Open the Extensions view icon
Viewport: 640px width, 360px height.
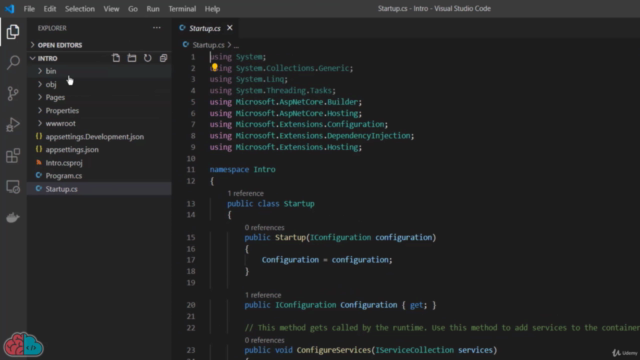click(x=13, y=156)
